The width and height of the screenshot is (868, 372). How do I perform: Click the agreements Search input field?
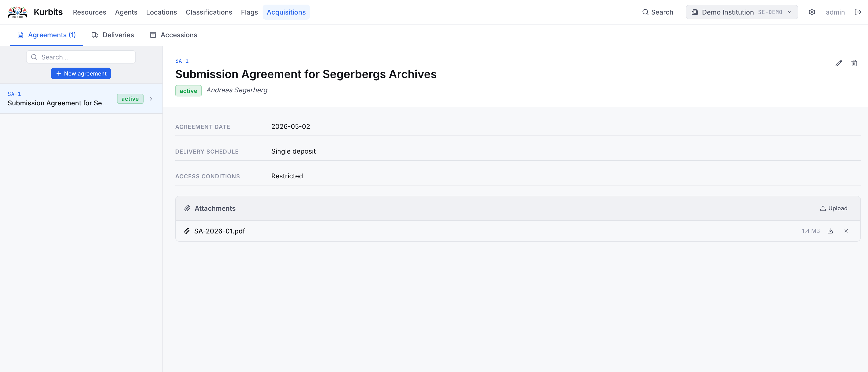(x=81, y=57)
